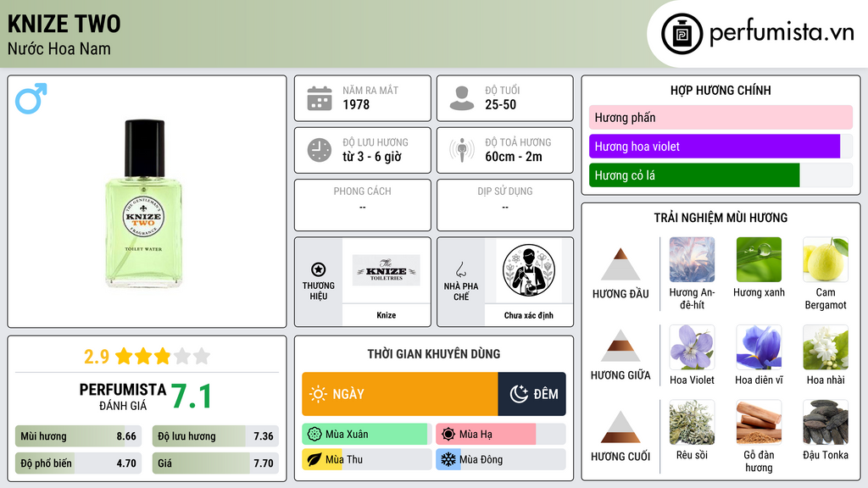868x488 pixels.
Task: Select the Hoa nhài note image
Action: click(826, 347)
